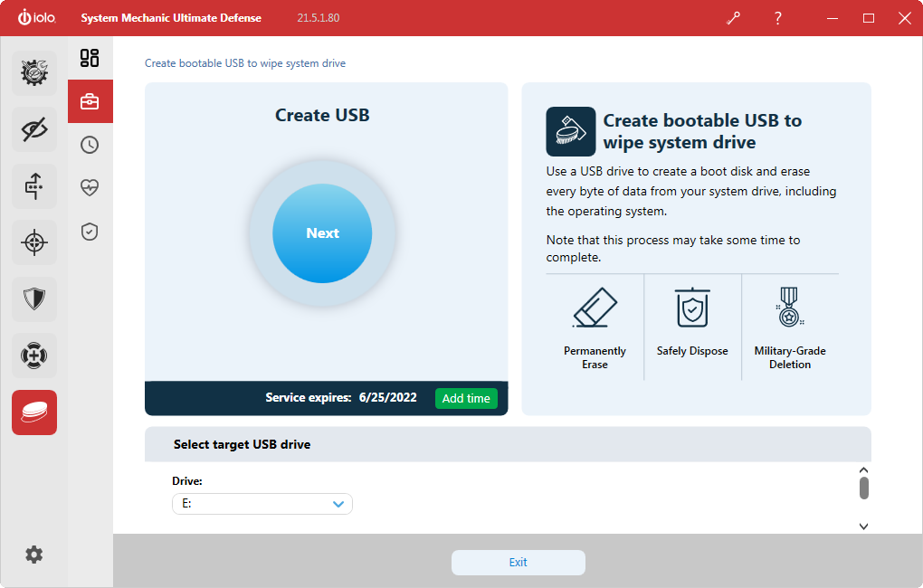The image size is (923, 588).
Task: Click the Military-Grade Deletion medal icon
Action: point(789,307)
